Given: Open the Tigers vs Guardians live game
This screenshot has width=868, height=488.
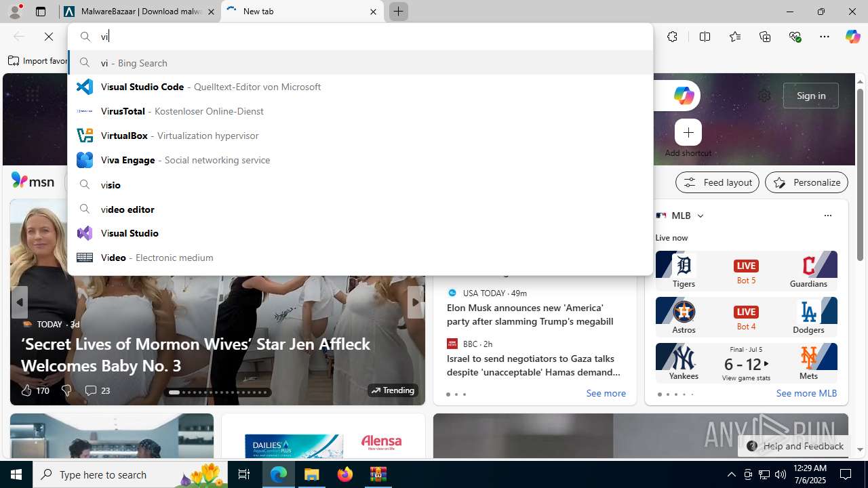Looking at the screenshot, I should pyautogui.click(x=746, y=270).
